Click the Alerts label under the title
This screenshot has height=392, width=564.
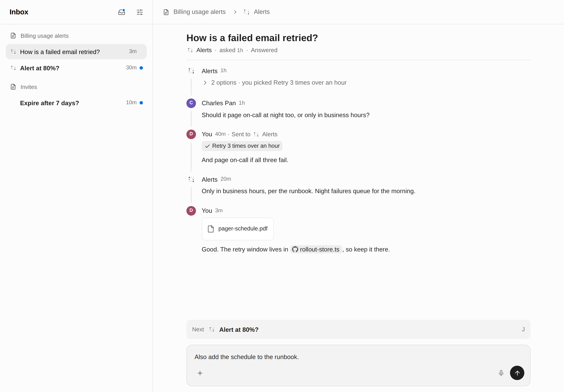(x=204, y=50)
